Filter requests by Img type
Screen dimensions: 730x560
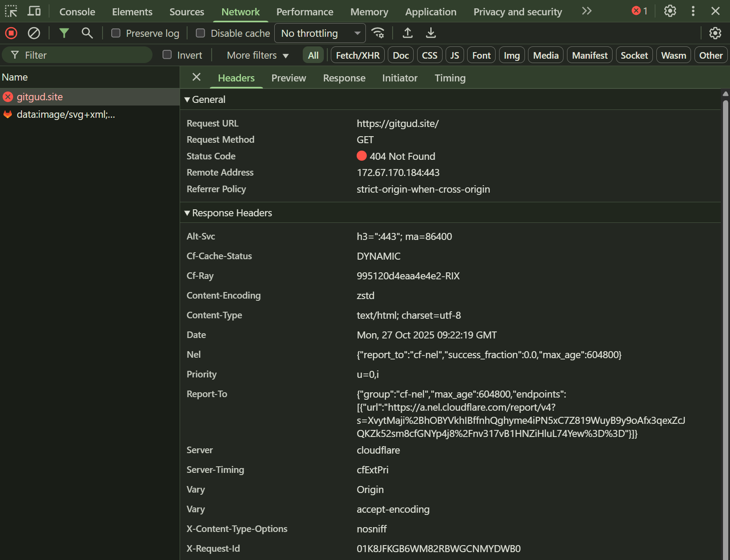coord(512,55)
